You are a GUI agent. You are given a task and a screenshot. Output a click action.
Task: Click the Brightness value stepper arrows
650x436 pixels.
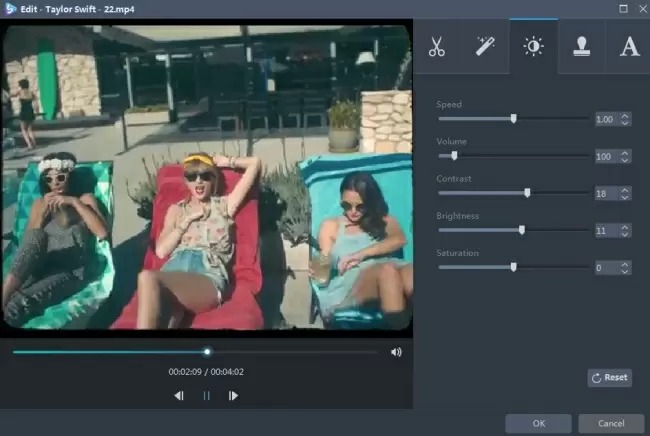pyautogui.click(x=625, y=230)
